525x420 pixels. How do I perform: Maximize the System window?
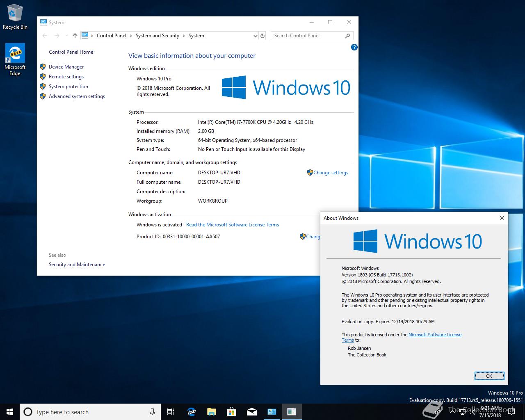pyautogui.click(x=330, y=22)
